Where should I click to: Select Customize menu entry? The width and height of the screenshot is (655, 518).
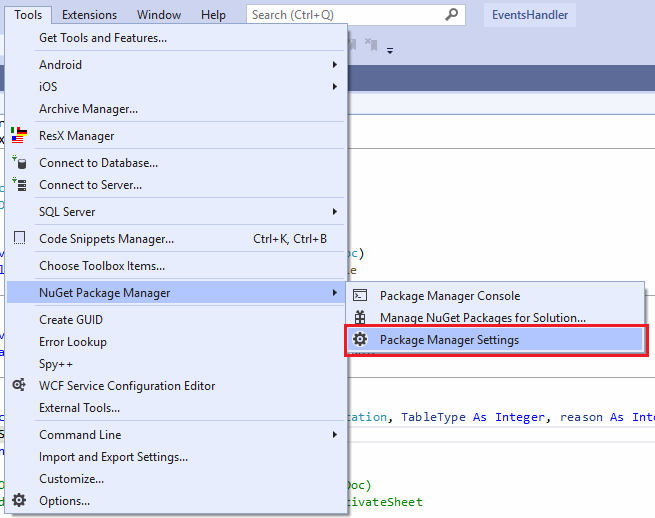176,478
